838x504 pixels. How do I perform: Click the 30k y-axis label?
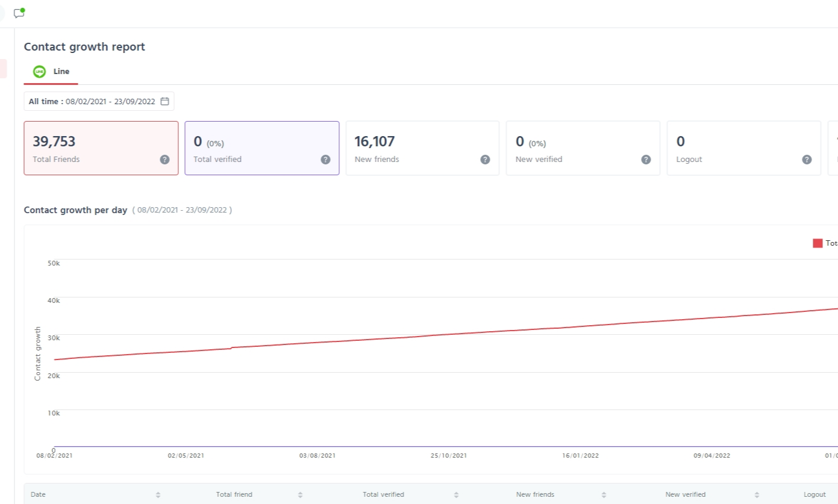54,338
